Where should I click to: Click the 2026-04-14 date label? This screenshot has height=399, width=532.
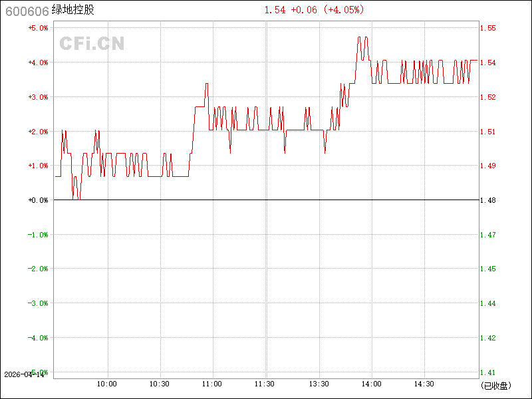click(x=23, y=375)
